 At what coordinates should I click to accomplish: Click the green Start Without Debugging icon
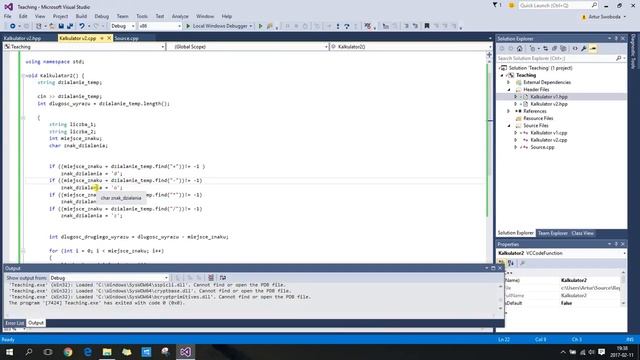[x=260, y=26]
